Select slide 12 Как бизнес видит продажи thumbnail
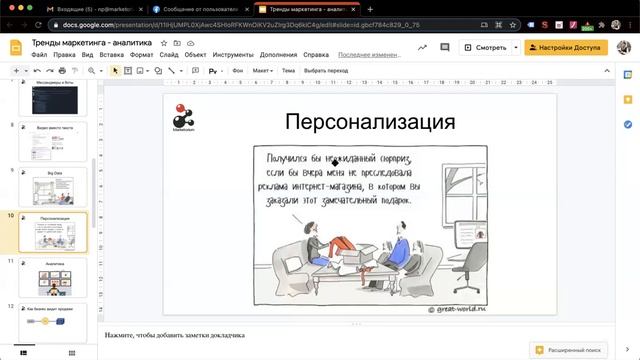The image size is (640, 360). pos(53,323)
